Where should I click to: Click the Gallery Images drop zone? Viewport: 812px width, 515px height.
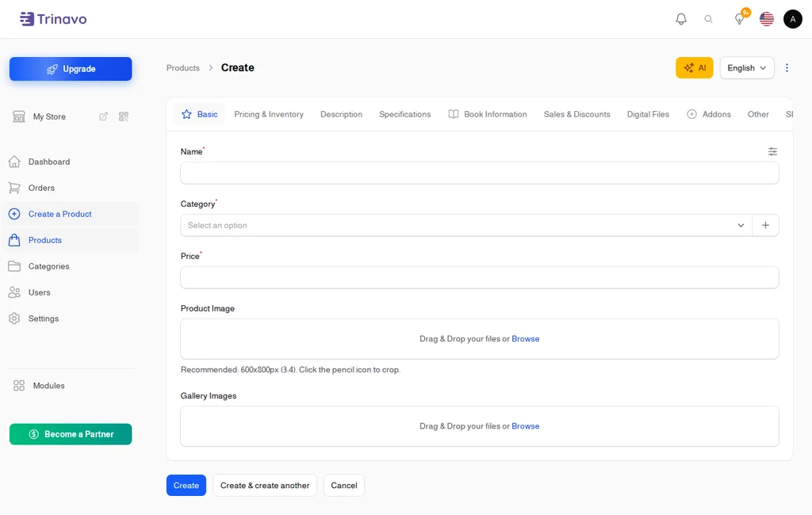480,426
